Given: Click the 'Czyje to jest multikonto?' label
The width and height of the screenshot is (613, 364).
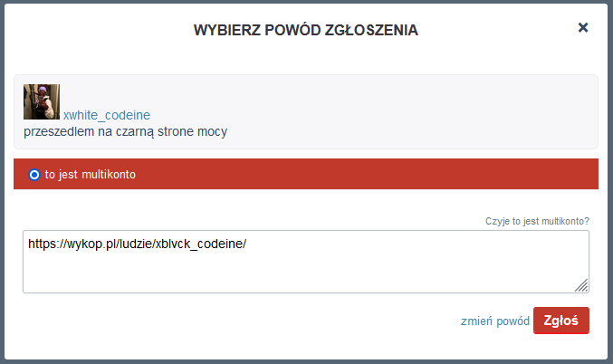Looking at the screenshot, I should click(x=537, y=221).
